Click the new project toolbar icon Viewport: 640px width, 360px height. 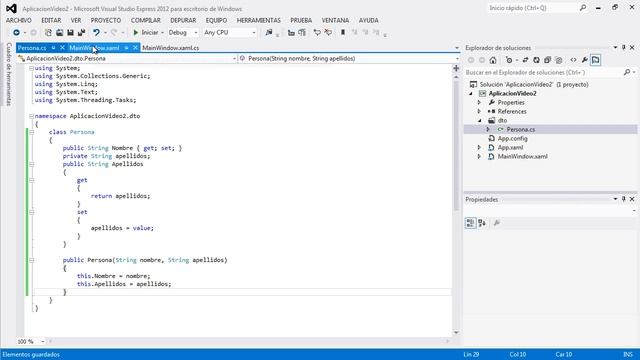[x=48, y=33]
